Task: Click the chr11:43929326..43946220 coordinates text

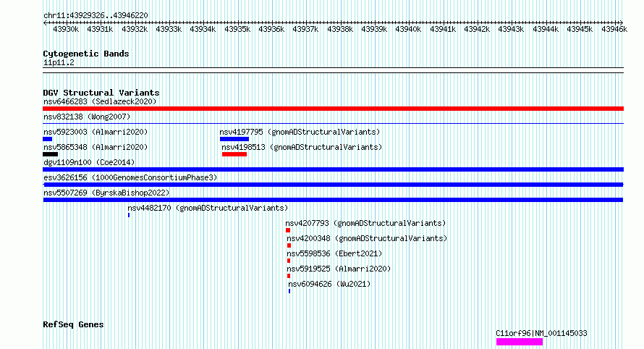Action: click(96, 15)
